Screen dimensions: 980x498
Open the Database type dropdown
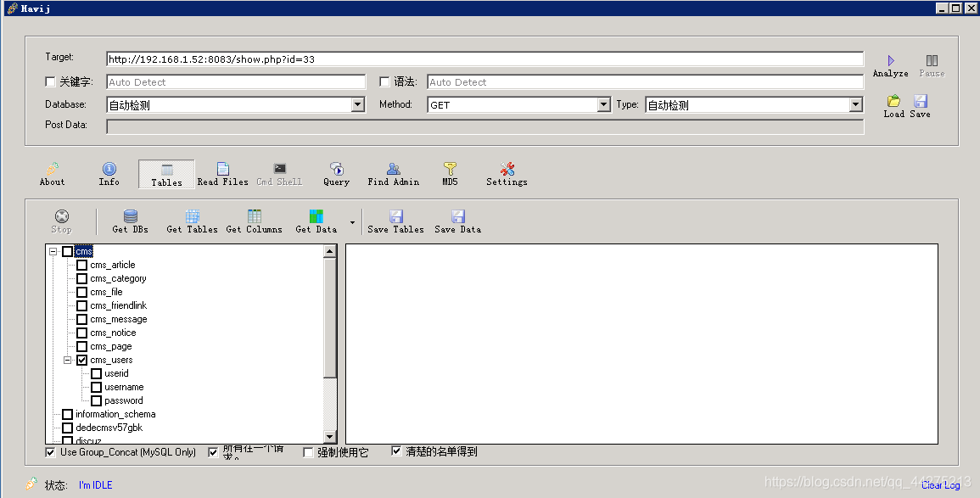tap(358, 105)
